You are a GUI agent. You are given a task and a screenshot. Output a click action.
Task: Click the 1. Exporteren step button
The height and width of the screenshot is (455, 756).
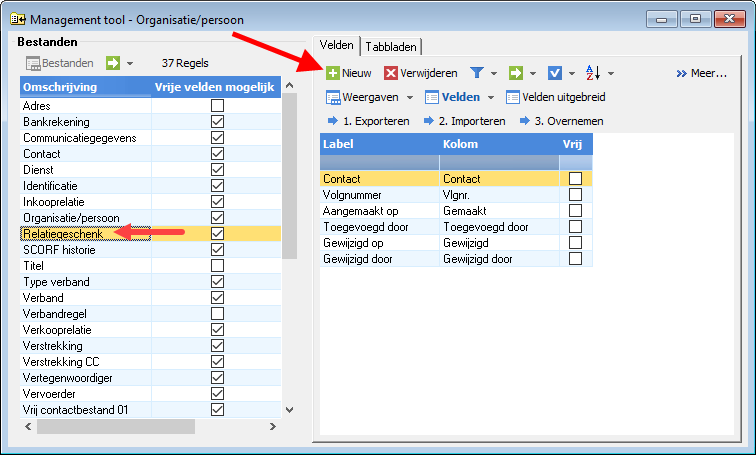click(x=369, y=121)
